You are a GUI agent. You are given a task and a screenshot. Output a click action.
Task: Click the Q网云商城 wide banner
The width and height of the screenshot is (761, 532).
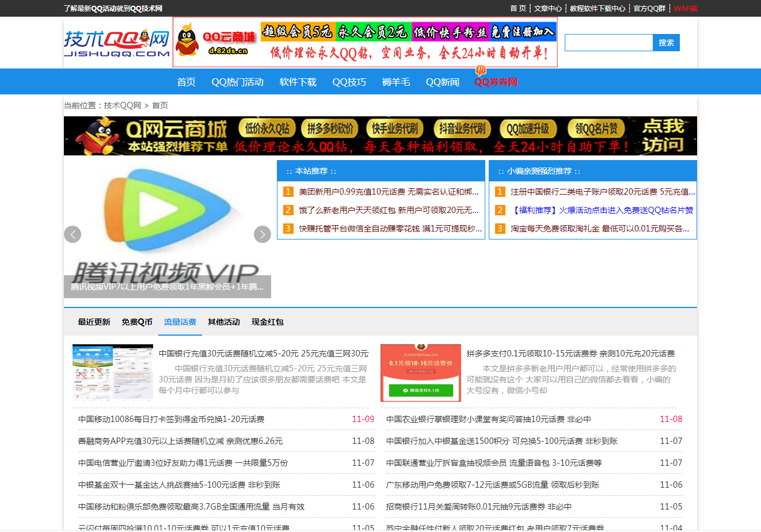point(380,136)
